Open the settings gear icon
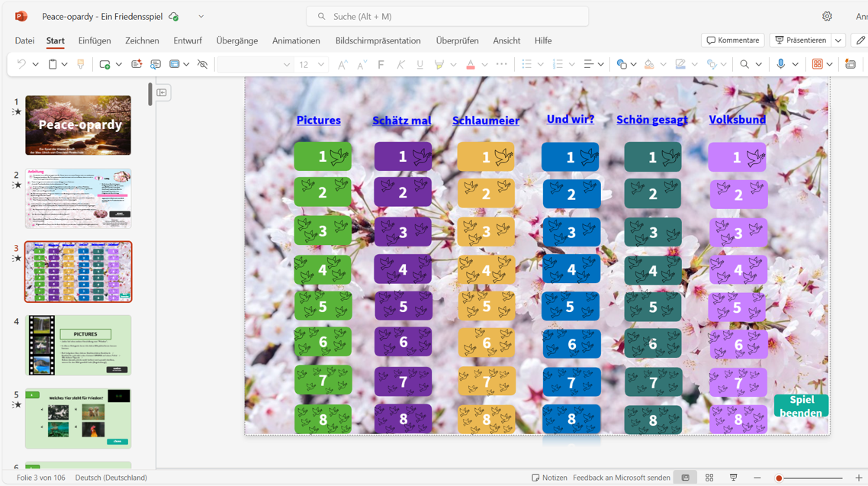868x486 pixels. click(827, 16)
